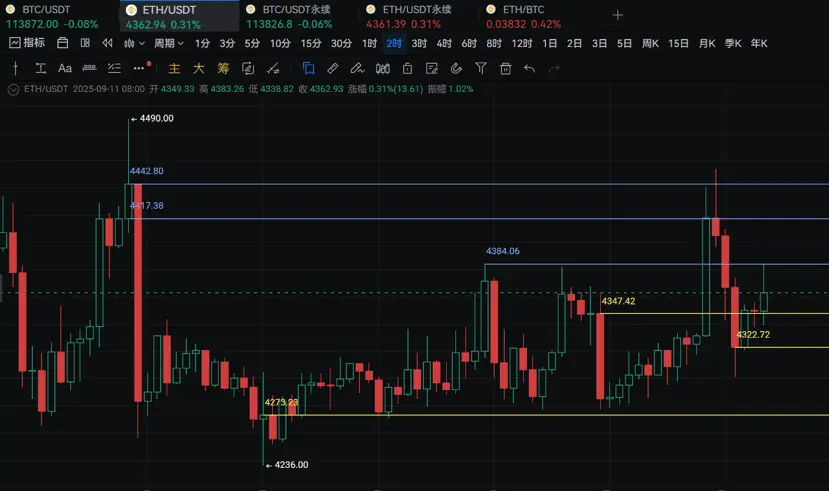The image size is (829, 491).
Task: Switch to the ETH/USDT tab
Action: click(179, 16)
